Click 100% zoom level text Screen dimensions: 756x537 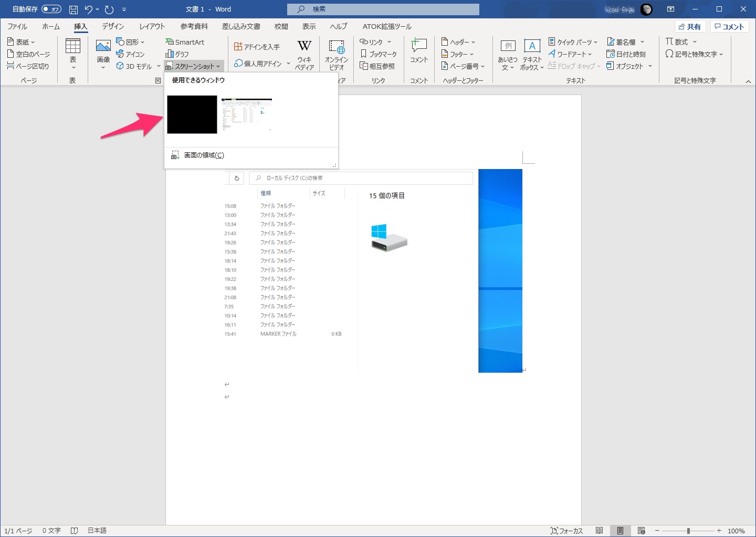click(x=736, y=531)
